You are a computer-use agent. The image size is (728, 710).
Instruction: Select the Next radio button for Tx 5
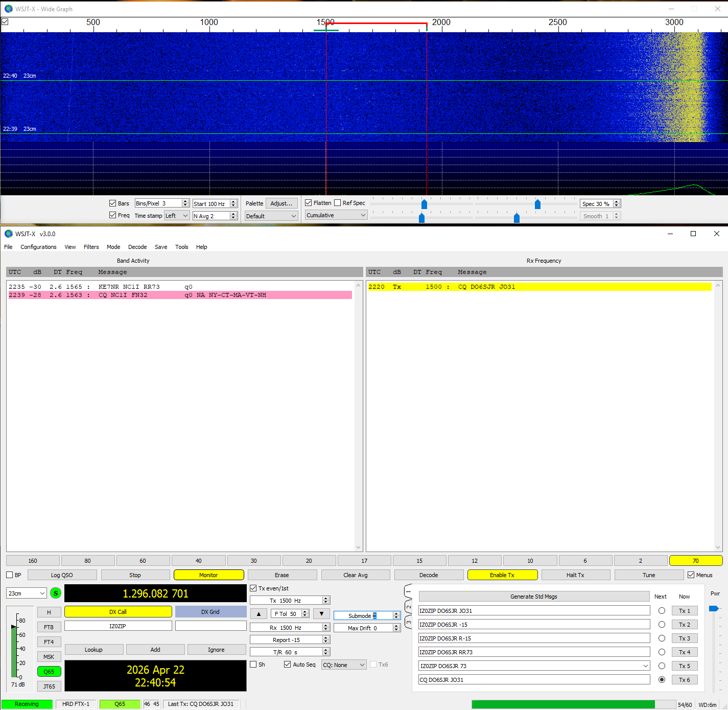[662, 666]
